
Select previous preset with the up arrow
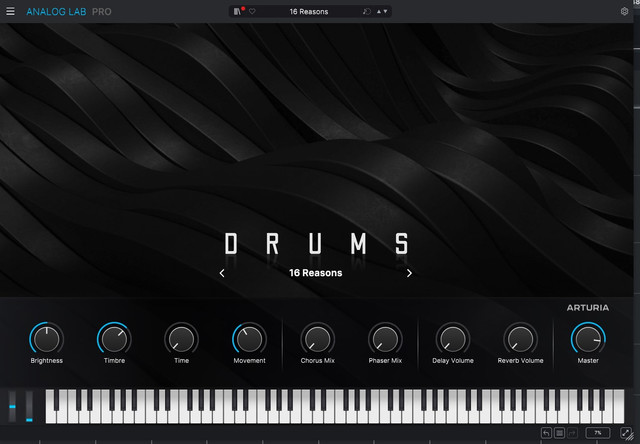379,11
